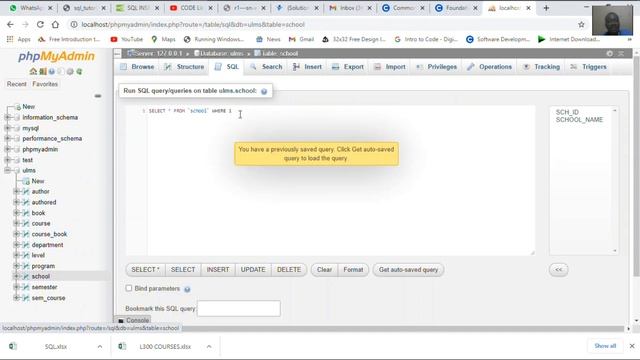Open the Privileges tab
The height and width of the screenshot is (360, 640).
tap(437, 67)
